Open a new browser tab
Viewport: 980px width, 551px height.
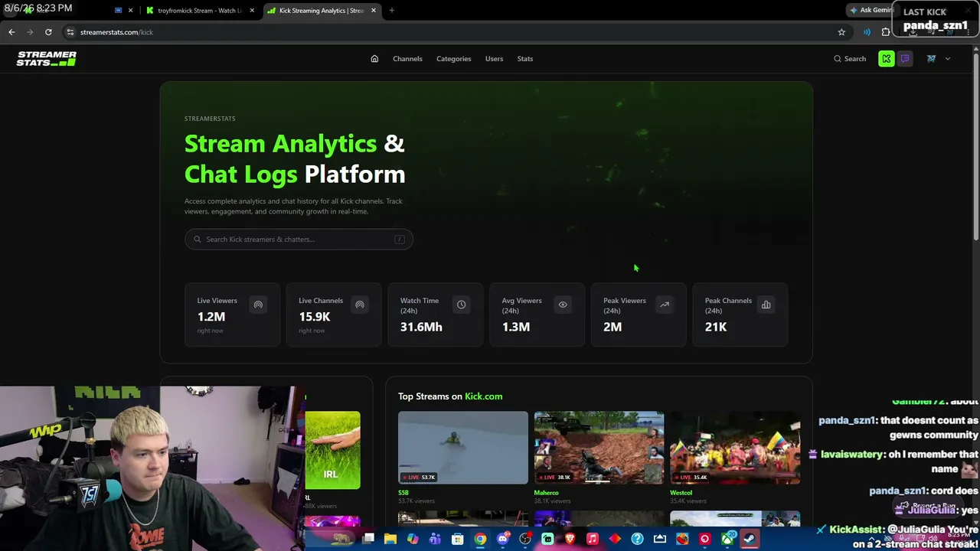(392, 11)
